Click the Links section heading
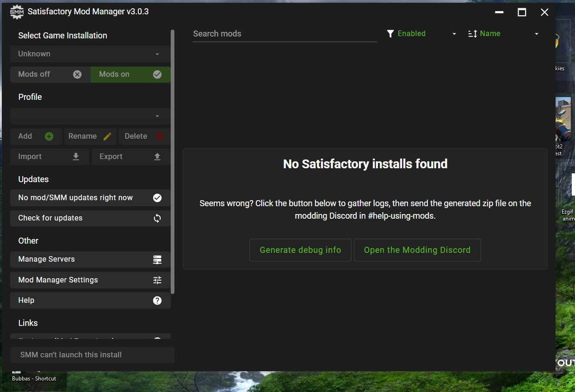This screenshot has height=392, width=575. pos(28,323)
